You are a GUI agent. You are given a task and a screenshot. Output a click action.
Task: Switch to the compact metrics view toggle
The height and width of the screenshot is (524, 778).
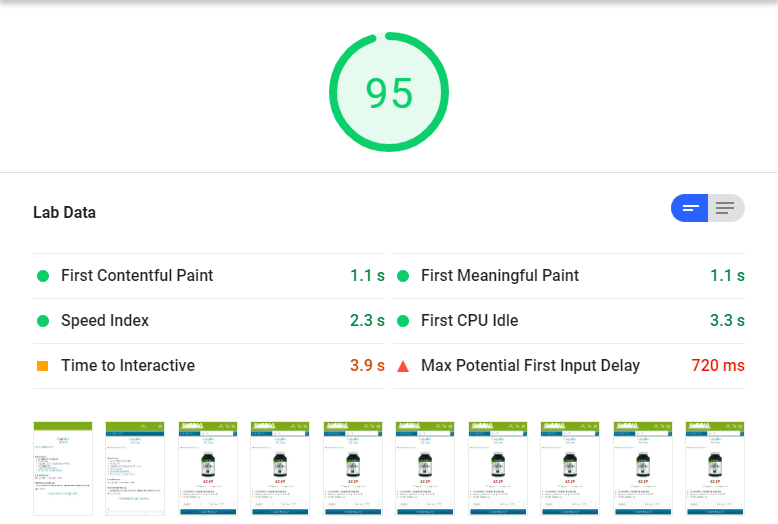click(x=690, y=208)
